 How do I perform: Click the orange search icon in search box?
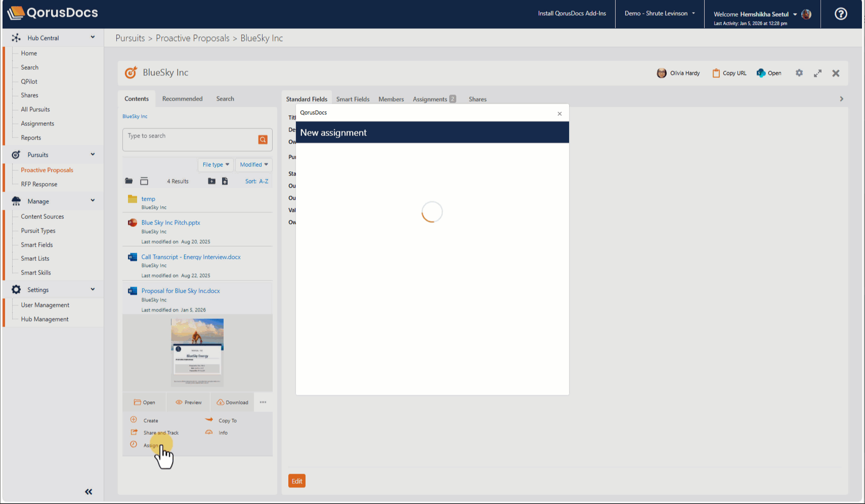[x=263, y=140]
